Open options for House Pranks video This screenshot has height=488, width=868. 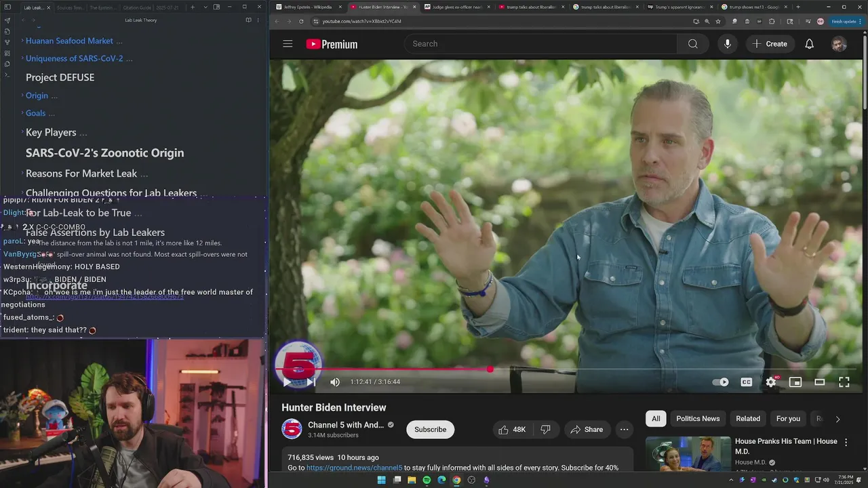(846, 442)
